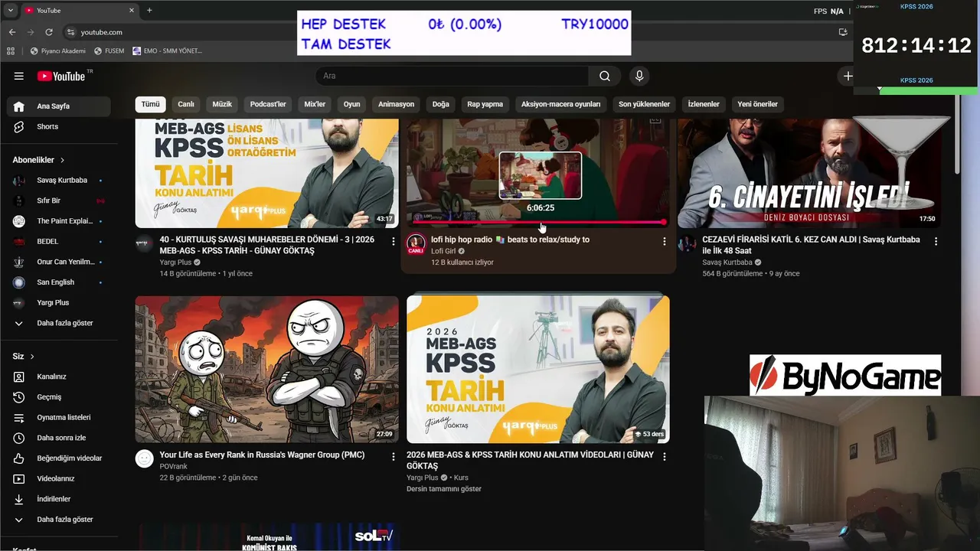Select the Animasyon filter chip
This screenshot has width=980, height=551.
coord(396,104)
